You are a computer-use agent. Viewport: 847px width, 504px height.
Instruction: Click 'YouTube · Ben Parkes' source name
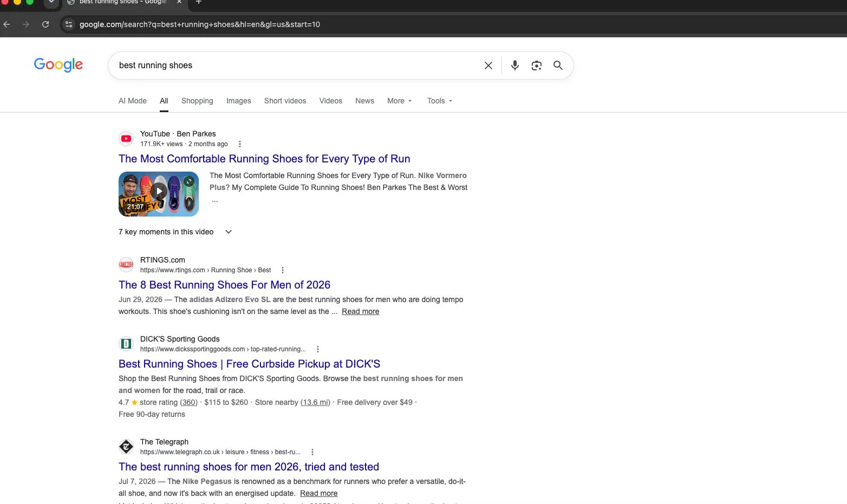point(178,134)
